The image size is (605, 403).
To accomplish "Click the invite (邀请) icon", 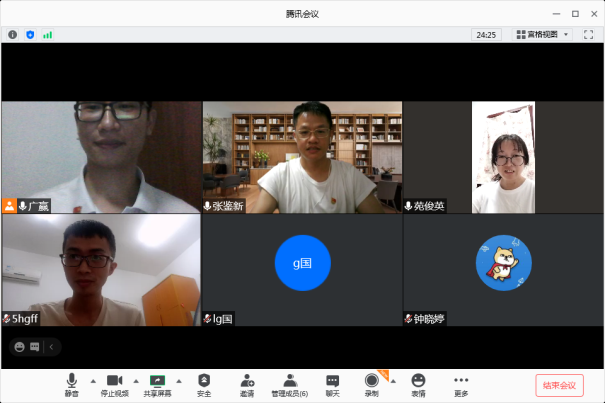I will [x=247, y=383].
